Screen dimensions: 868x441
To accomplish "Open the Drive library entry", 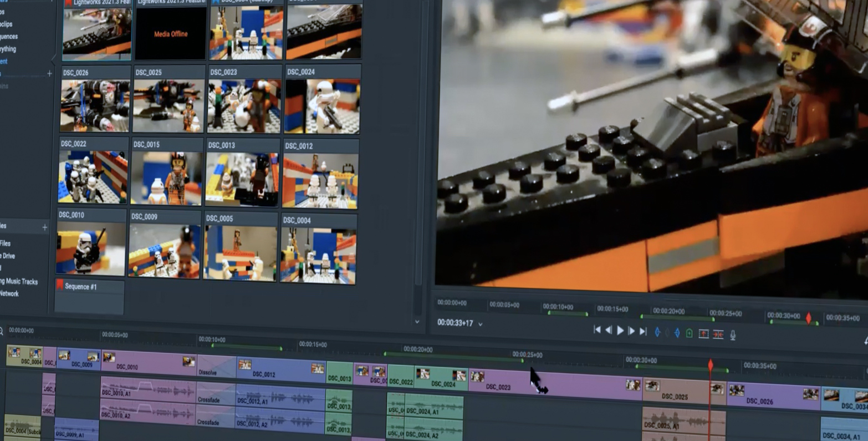I will [x=8, y=256].
